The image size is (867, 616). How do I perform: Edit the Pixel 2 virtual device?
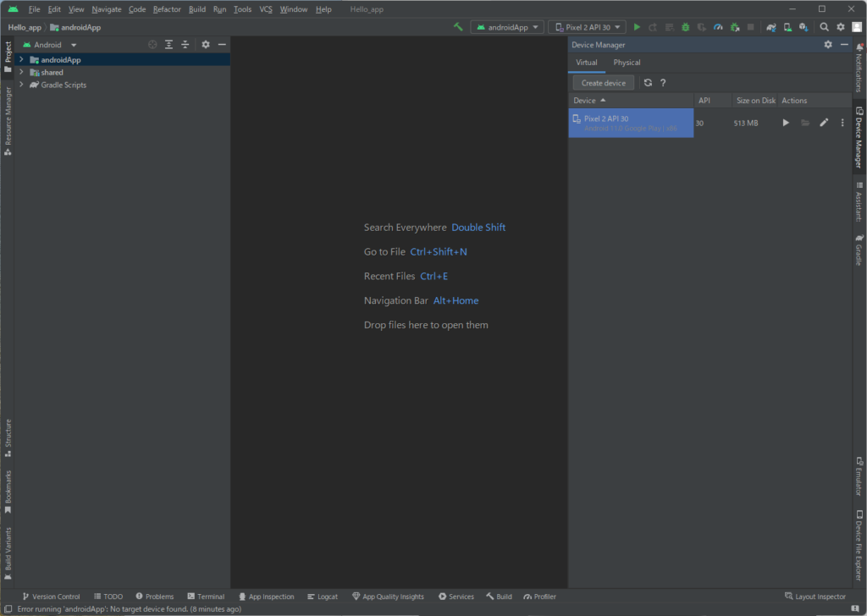point(824,123)
